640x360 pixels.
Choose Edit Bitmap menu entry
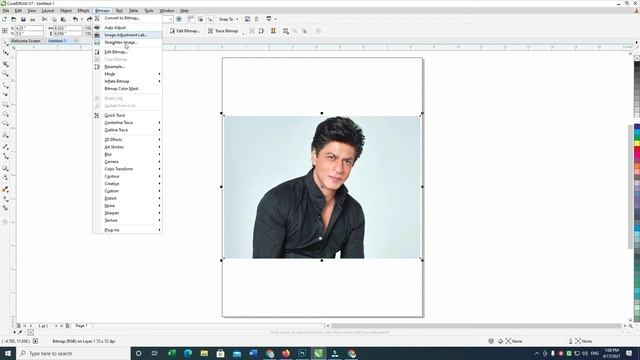pos(127,52)
